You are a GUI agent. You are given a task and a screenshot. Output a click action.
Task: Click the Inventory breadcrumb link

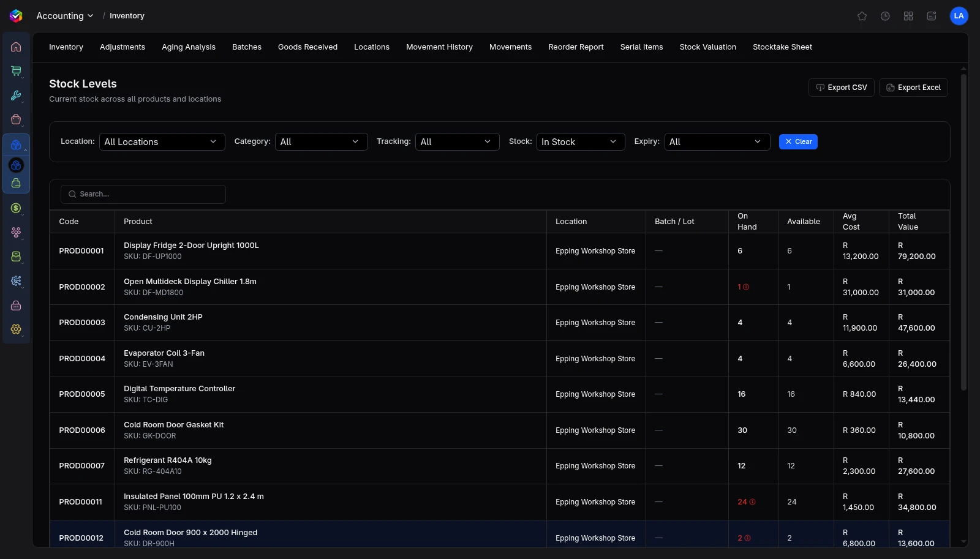click(127, 16)
